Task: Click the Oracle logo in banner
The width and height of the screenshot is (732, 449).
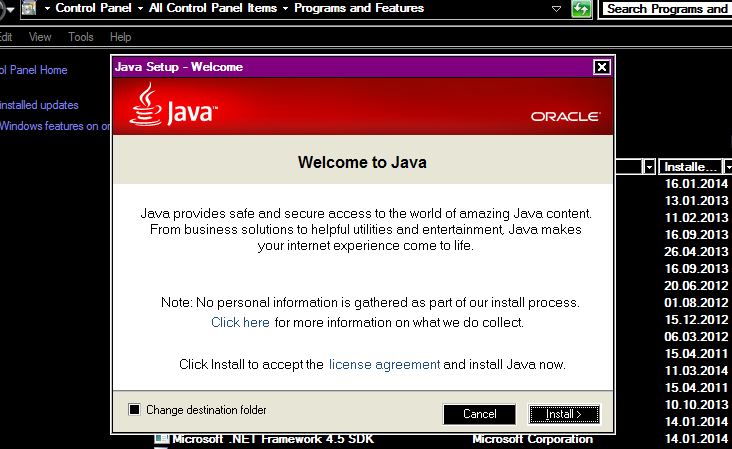Action: [565, 116]
